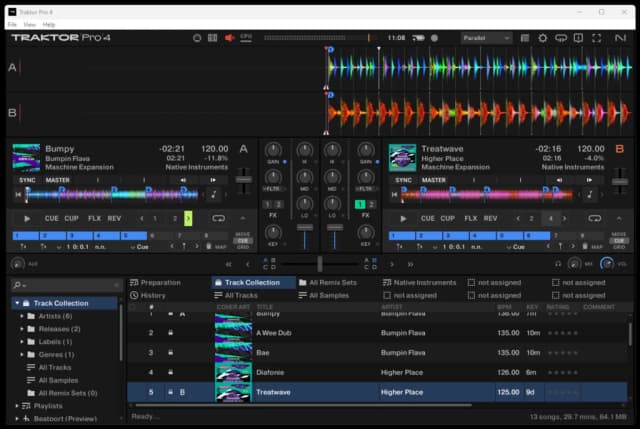The width and height of the screenshot is (640, 429).
Task: Select All Remix Sets favorite shortcut
Action: 328,282
